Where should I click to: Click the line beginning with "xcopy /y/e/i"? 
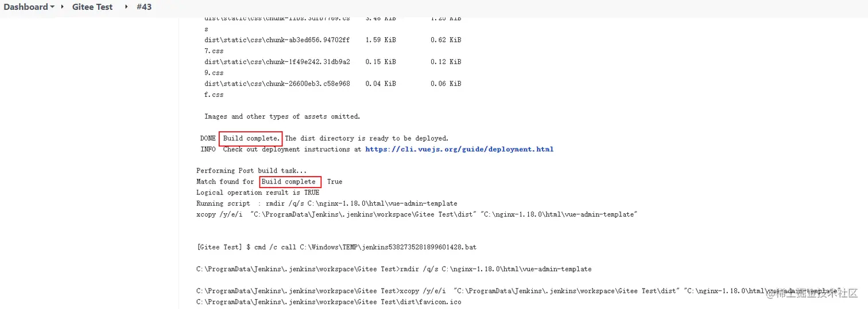417,214
